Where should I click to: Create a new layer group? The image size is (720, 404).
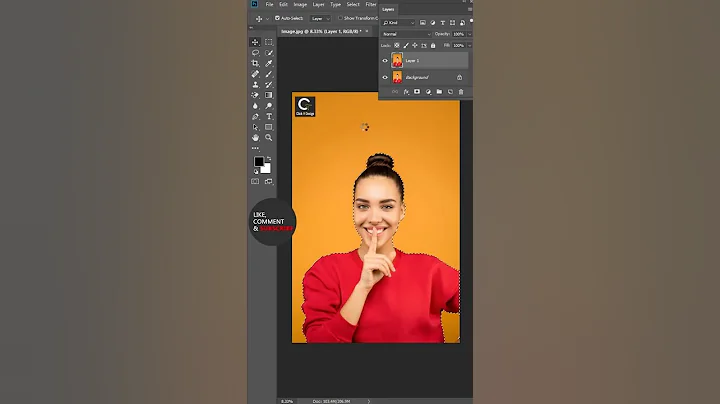coord(439,92)
